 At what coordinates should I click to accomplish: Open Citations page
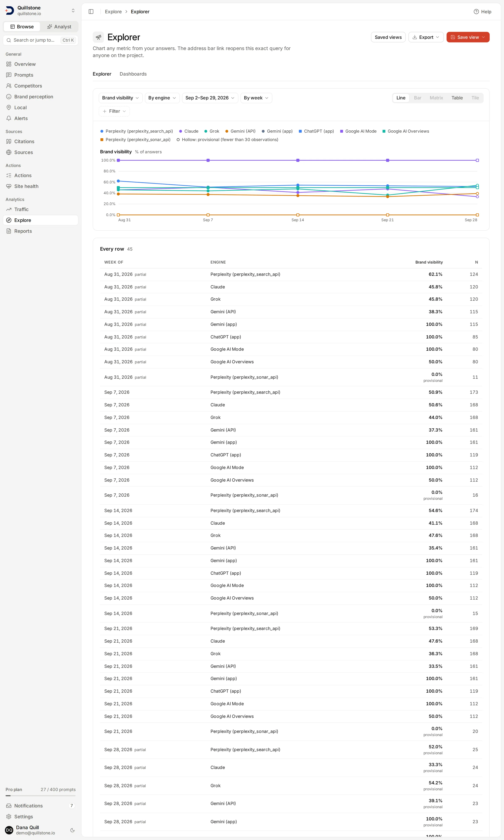coord(40,142)
